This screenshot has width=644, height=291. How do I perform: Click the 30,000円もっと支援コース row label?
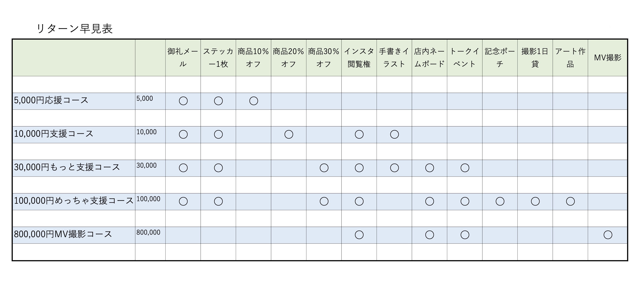click(x=67, y=167)
